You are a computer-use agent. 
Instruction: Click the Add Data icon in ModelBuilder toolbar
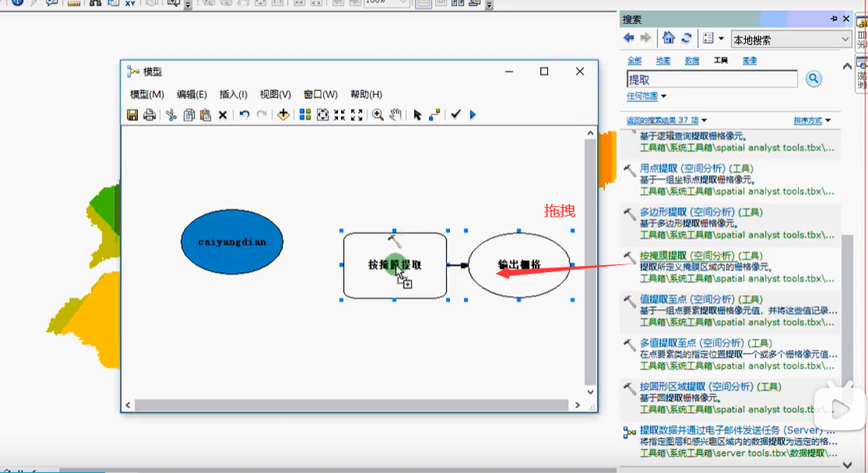click(283, 115)
